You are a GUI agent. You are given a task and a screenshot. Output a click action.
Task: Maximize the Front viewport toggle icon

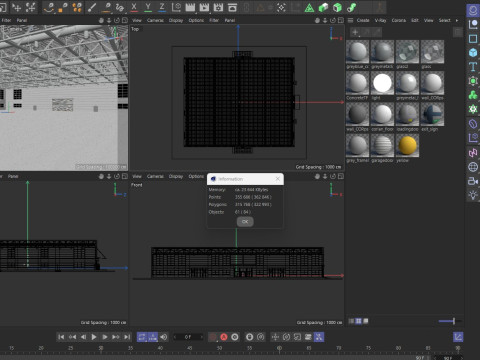tap(340, 176)
